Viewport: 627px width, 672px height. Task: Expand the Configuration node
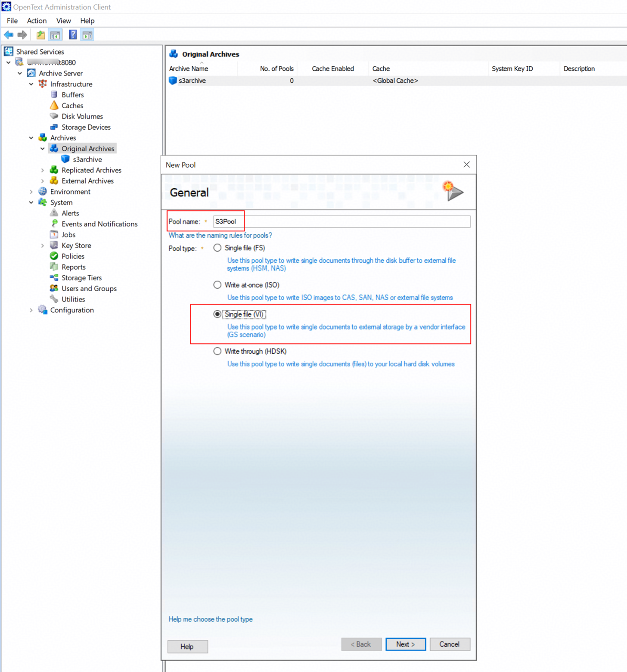(x=31, y=310)
